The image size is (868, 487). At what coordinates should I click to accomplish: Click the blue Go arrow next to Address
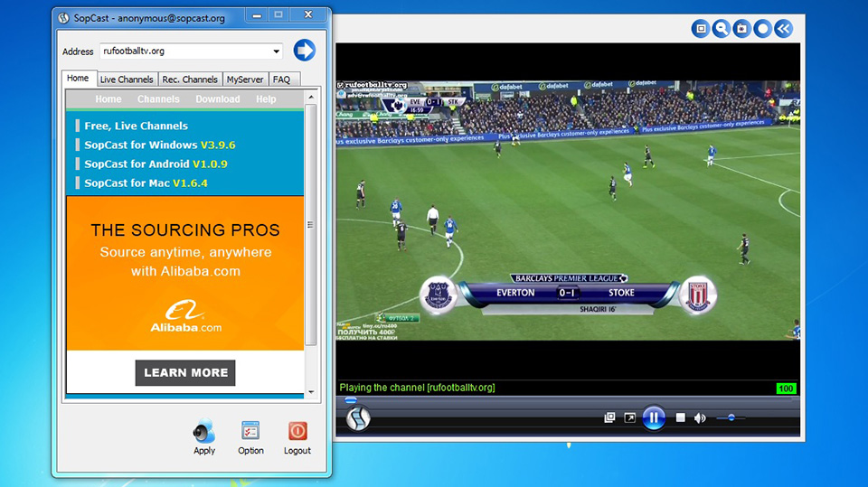pyautogui.click(x=305, y=51)
